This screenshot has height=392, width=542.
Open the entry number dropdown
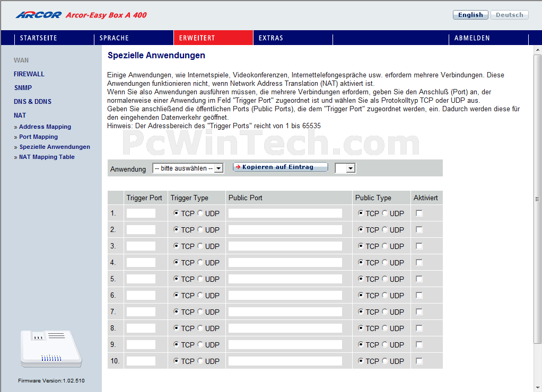point(345,168)
